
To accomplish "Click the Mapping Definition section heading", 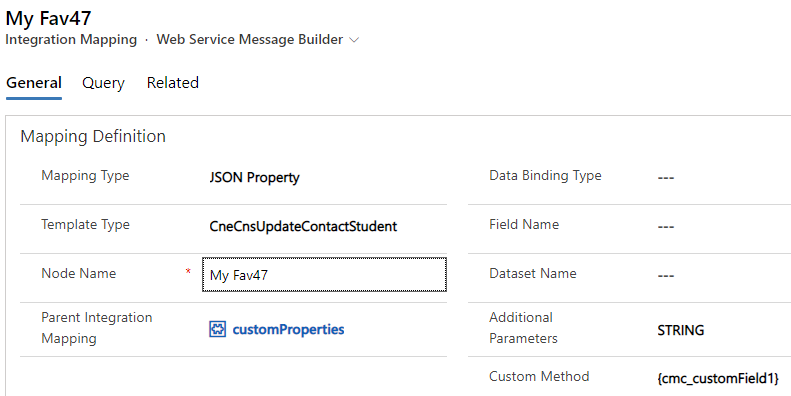I will click(93, 136).
